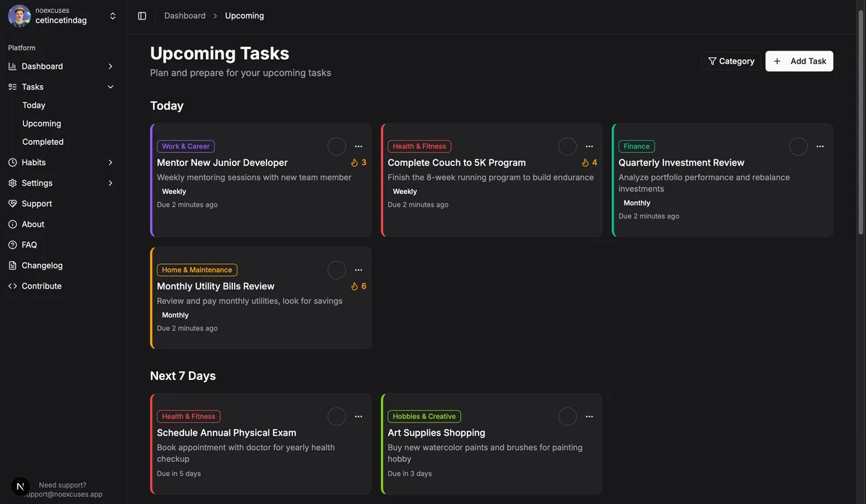Viewport: 866px width, 504px height.
Task: Open the three-dot menu on Mentor New Junior Developer
Action: click(359, 146)
